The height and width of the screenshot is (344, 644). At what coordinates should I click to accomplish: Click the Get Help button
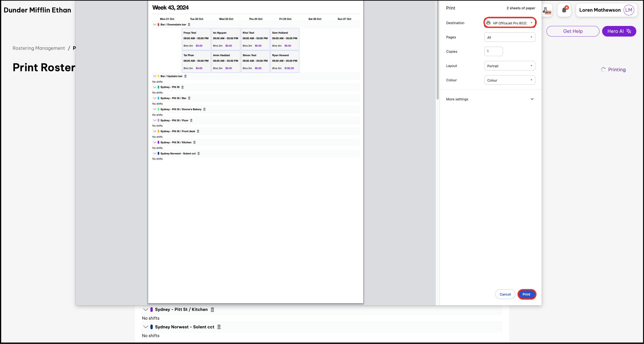(x=573, y=31)
